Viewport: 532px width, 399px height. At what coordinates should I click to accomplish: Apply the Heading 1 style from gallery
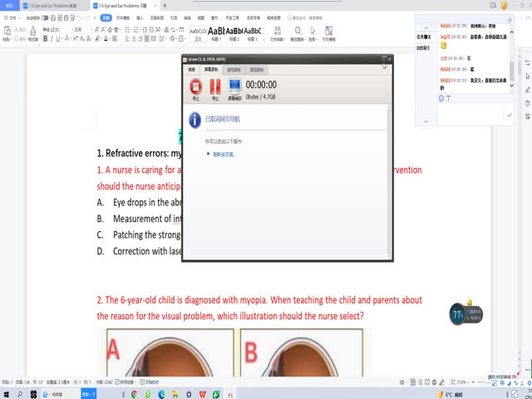[x=220, y=32]
